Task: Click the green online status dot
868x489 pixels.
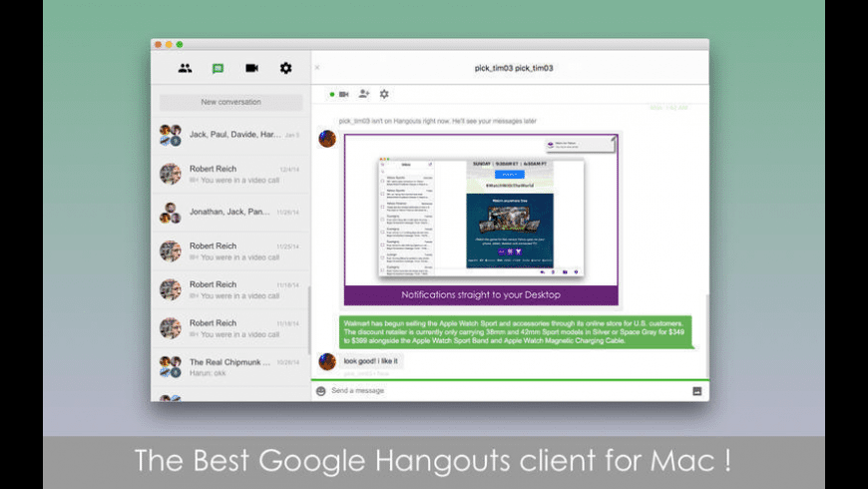Action: pos(331,94)
